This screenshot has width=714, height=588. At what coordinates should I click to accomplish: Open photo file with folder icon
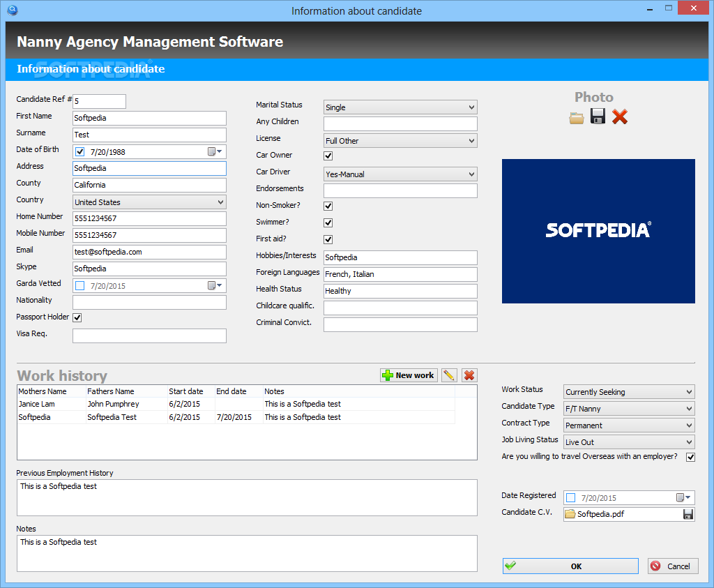(x=577, y=117)
